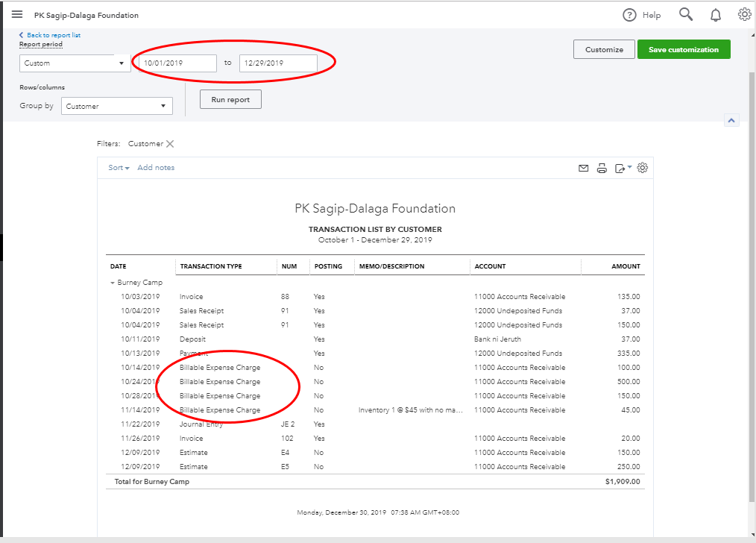Click the MEMO/DESCRIPTION column header

[392, 266]
